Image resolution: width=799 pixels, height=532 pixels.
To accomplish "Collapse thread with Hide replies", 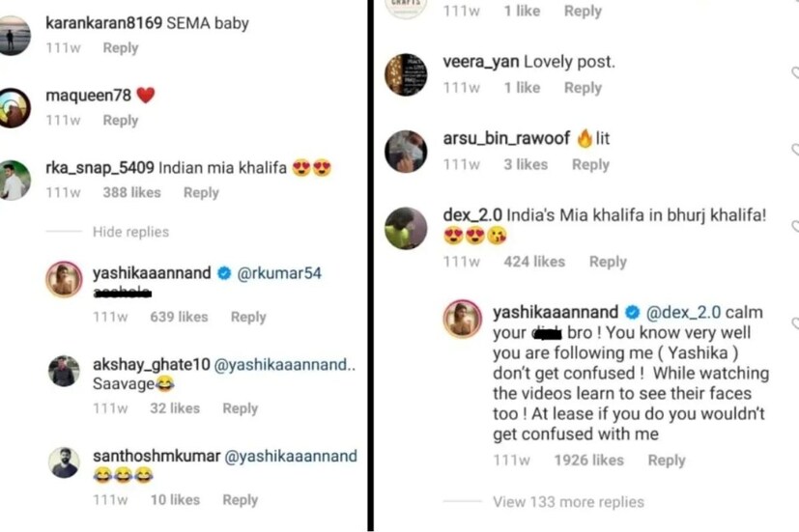I will point(130,232).
